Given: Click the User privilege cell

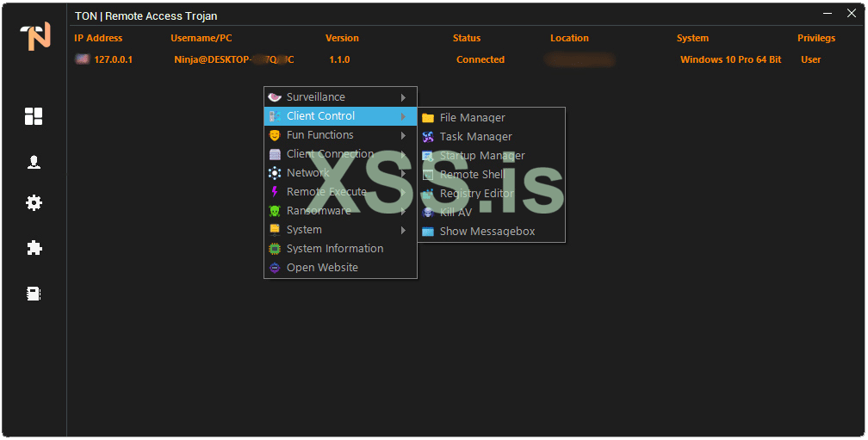Looking at the screenshot, I should tap(811, 59).
